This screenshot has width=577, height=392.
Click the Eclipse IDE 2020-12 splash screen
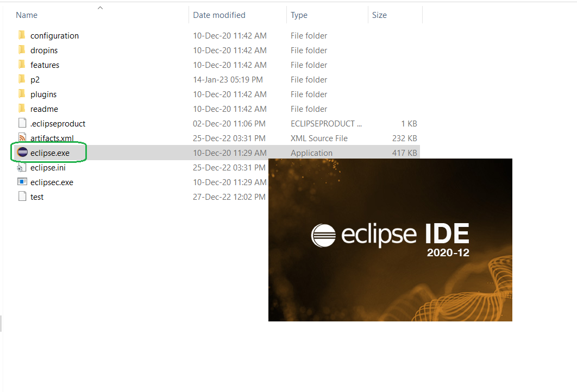tap(390, 240)
